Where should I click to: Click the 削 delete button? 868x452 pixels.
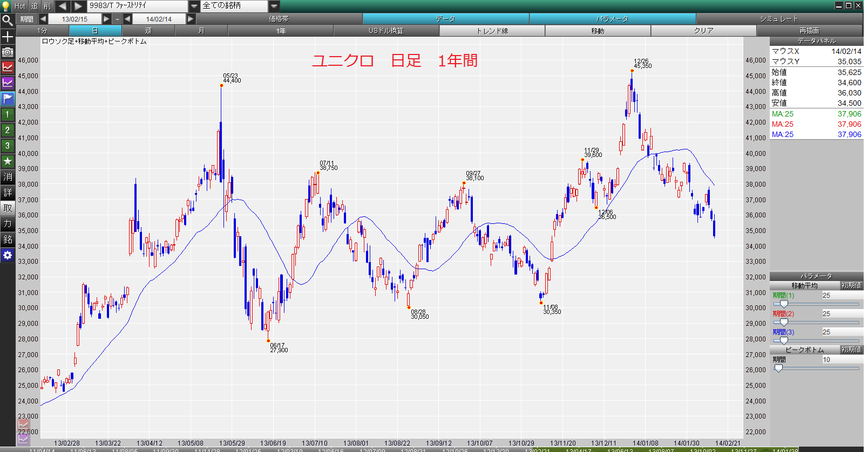point(48,6)
